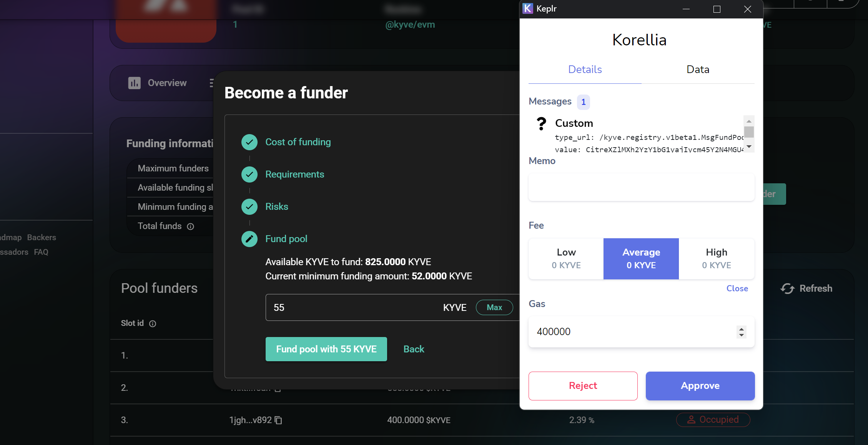Click the Custom message question mark icon
The width and height of the screenshot is (868, 445).
click(541, 124)
